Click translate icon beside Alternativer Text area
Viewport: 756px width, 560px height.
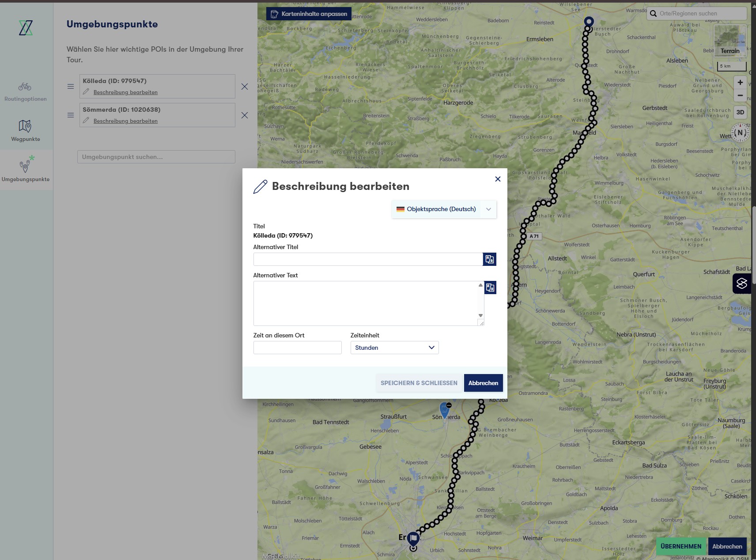pyautogui.click(x=490, y=288)
